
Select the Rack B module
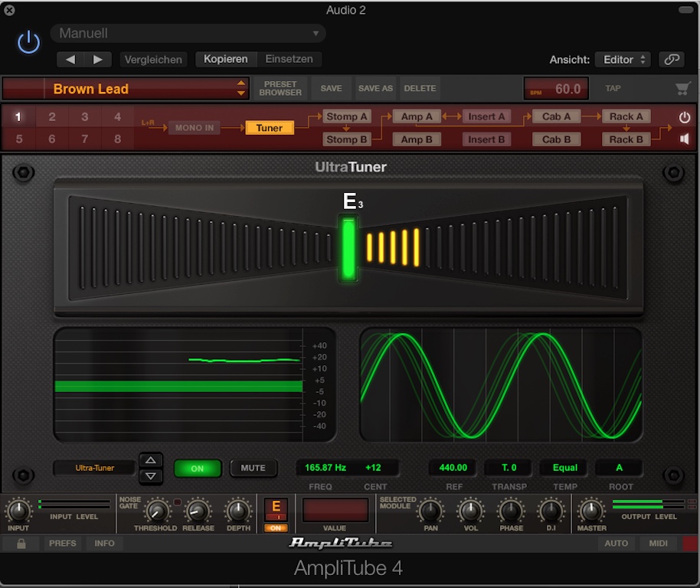click(x=626, y=139)
